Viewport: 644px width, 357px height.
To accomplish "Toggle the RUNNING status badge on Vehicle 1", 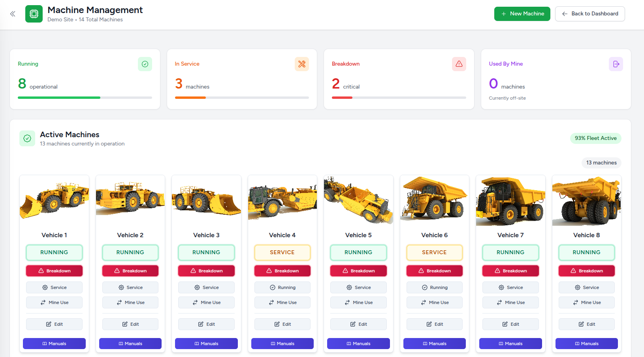I will 54,252.
